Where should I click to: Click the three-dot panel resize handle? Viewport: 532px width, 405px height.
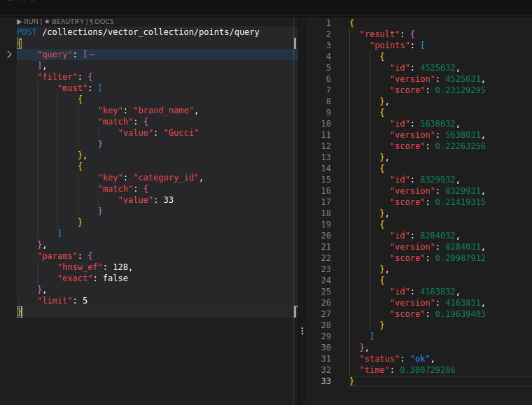302,330
